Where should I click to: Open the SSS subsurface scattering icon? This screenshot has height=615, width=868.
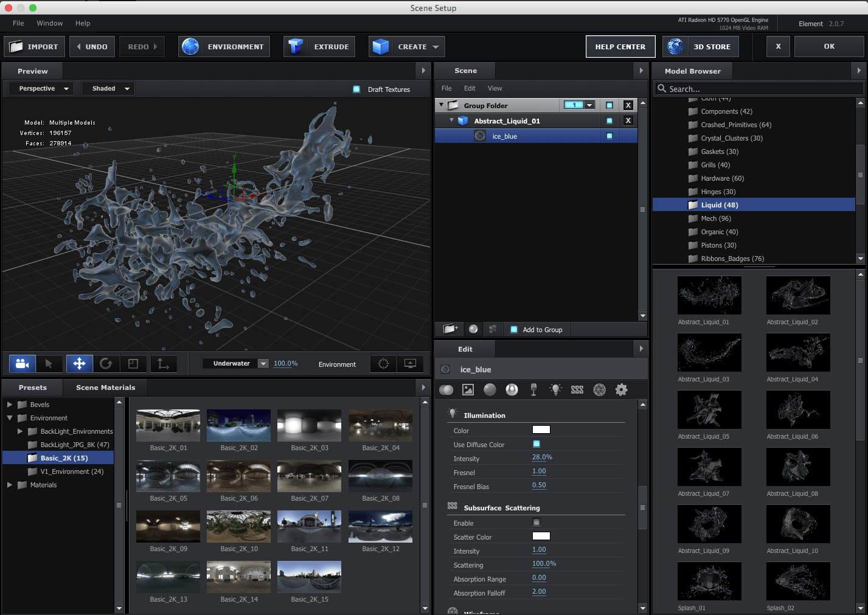(577, 390)
